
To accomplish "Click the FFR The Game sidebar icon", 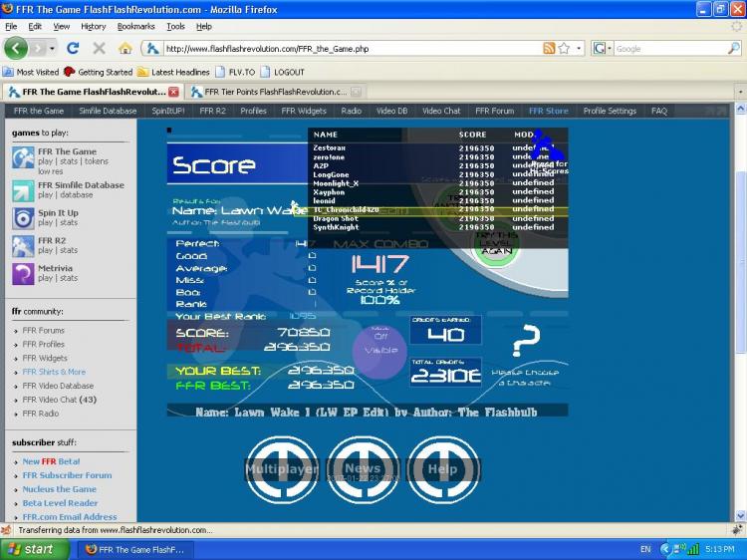I will [x=23, y=158].
